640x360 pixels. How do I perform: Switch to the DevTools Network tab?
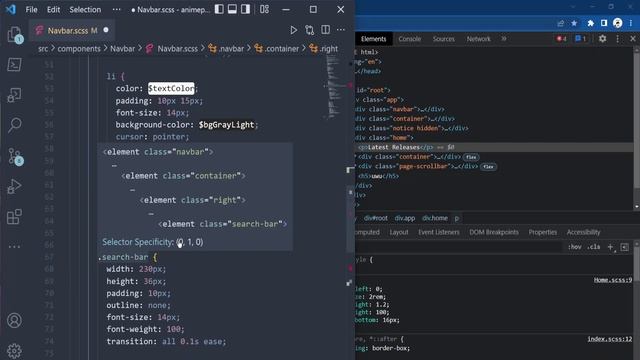point(478,39)
